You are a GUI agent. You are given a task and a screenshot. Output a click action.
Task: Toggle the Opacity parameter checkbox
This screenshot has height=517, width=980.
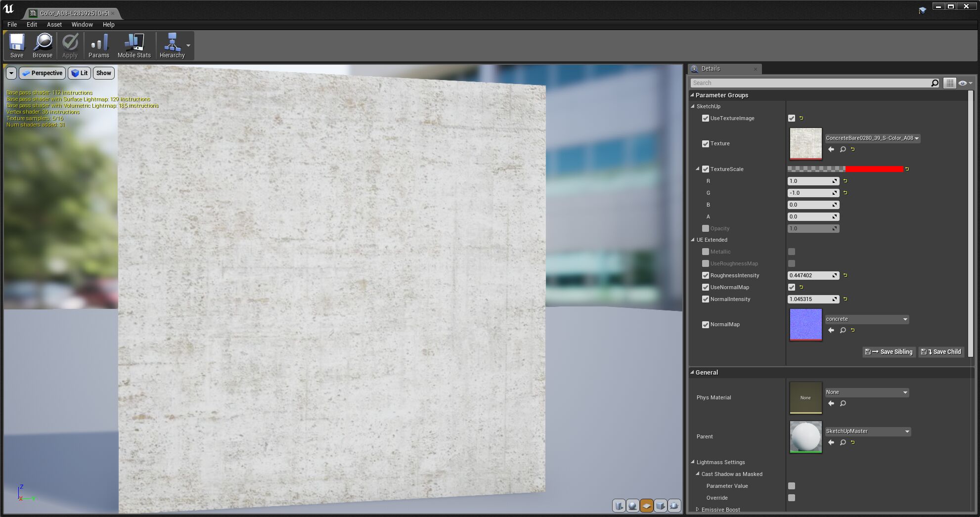(x=706, y=228)
